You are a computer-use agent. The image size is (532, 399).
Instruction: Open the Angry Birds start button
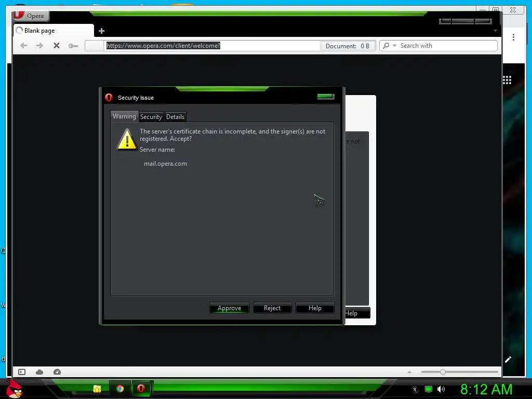point(14,389)
